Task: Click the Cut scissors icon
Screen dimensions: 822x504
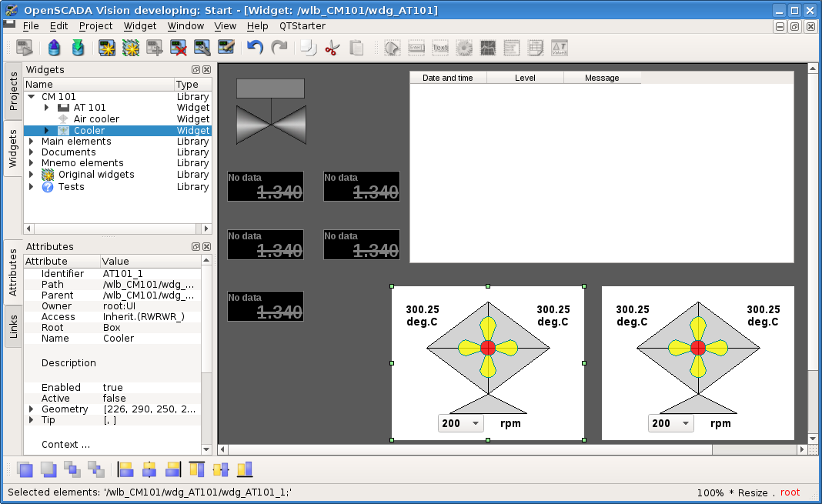Action: tap(332, 48)
